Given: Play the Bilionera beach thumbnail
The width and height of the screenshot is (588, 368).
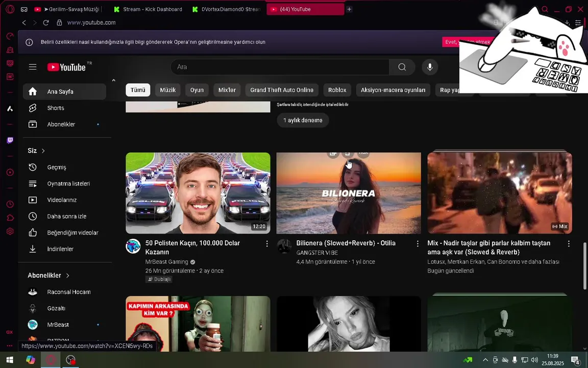Looking at the screenshot, I should (x=349, y=193).
